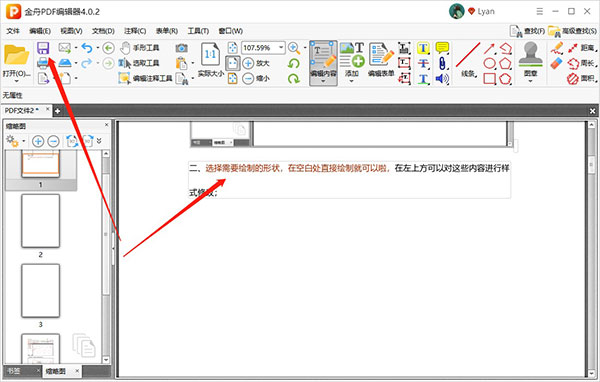
Task: Select the red Oval shape tool
Action: [x=489, y=63]
